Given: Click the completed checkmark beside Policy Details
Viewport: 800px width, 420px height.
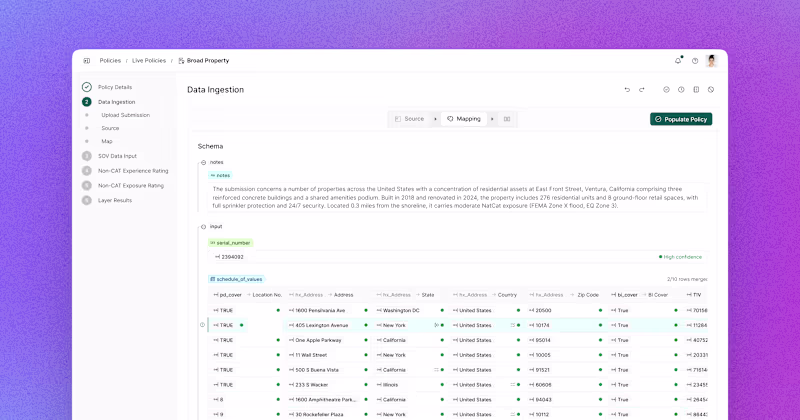Looking at the screenshot, I should (x=87, y=87).
